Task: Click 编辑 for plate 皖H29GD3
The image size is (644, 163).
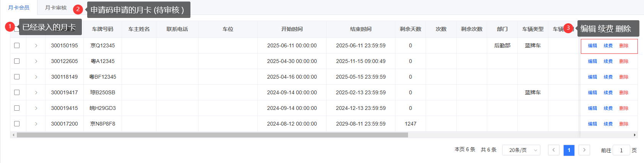Action: (x=592, y=108)
